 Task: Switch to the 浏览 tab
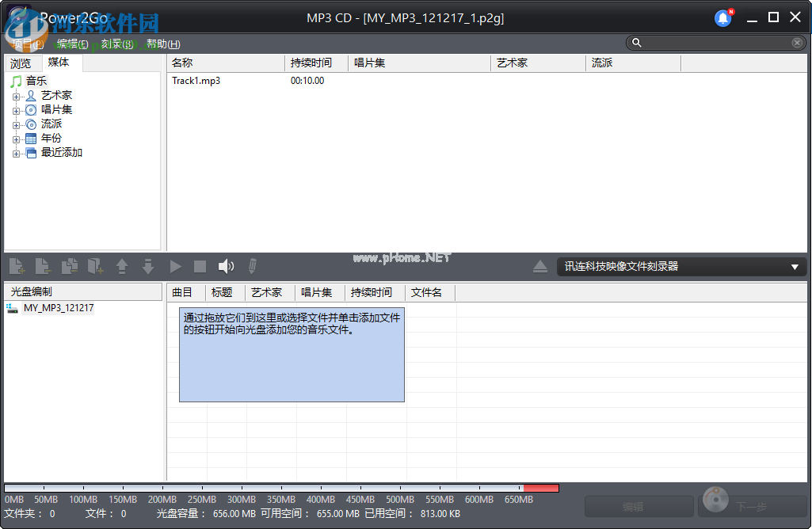click(x=21, y=62)
